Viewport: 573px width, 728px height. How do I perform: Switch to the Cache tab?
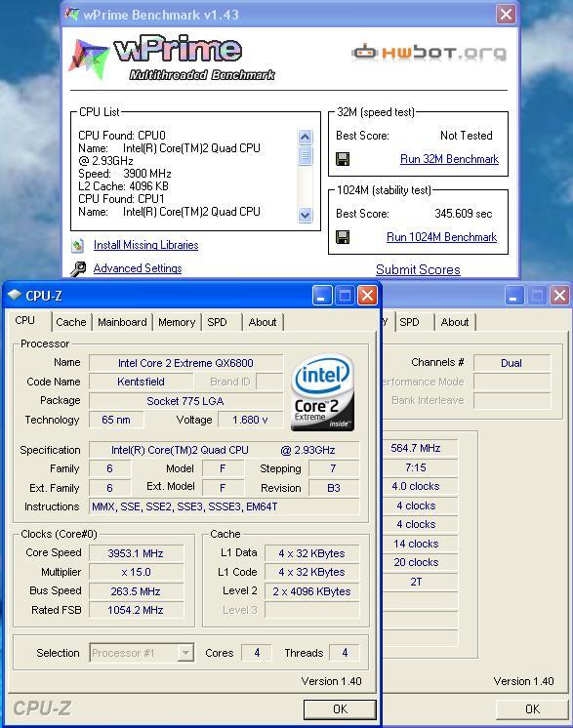click(x=71, y=322)
